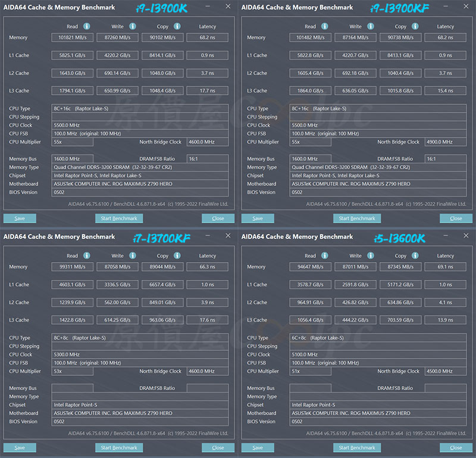Click Write info icon in i9-13900KF window
This screenshot has width=476, height=458.
point(371,26)
